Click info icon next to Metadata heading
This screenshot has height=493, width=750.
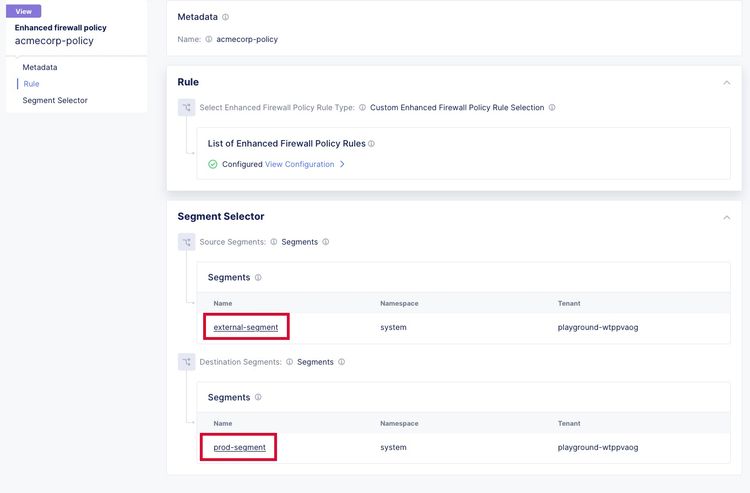pos(226,17)
